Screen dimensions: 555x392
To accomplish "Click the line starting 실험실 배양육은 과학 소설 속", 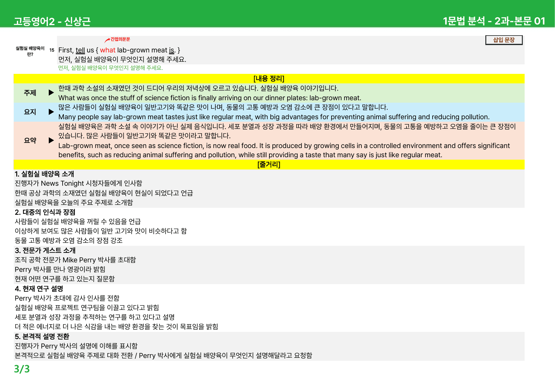I will point(287,127).
